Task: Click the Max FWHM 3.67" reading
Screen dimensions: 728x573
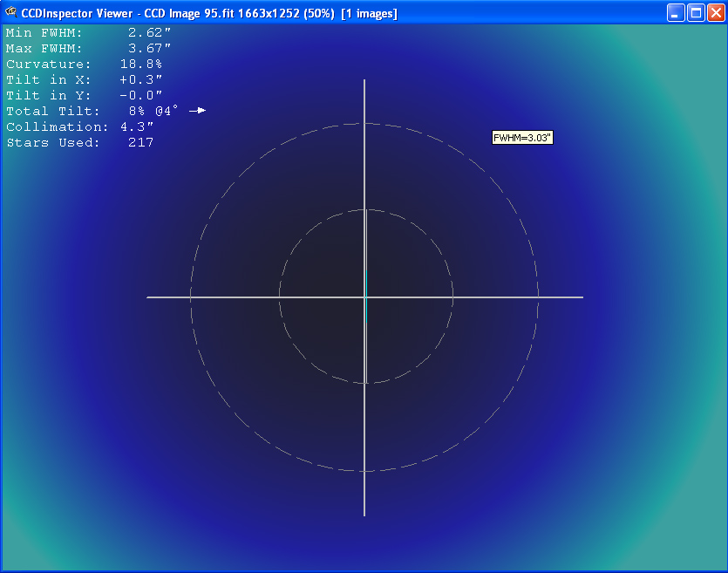Action: (88, 48)
